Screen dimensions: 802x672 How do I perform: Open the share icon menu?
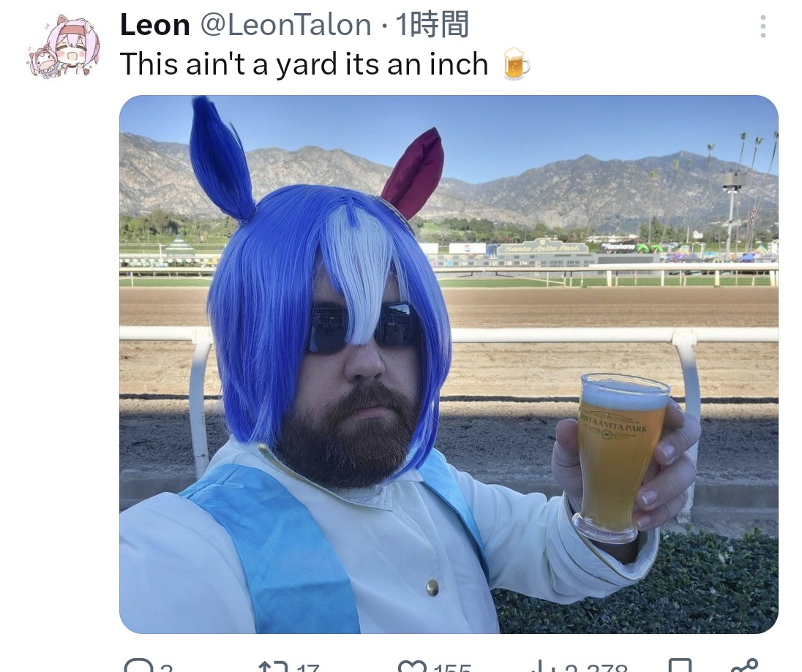tap(744, 666)
